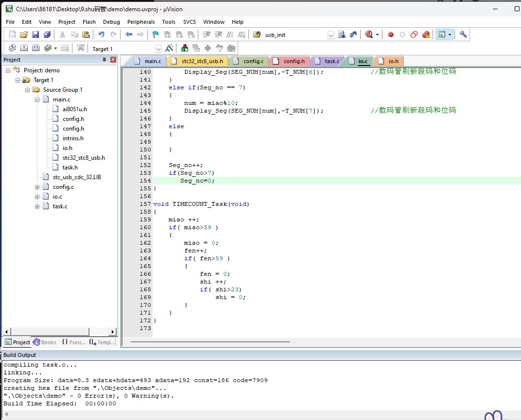
Task: Open the SVCS menu
Action: 190,22
